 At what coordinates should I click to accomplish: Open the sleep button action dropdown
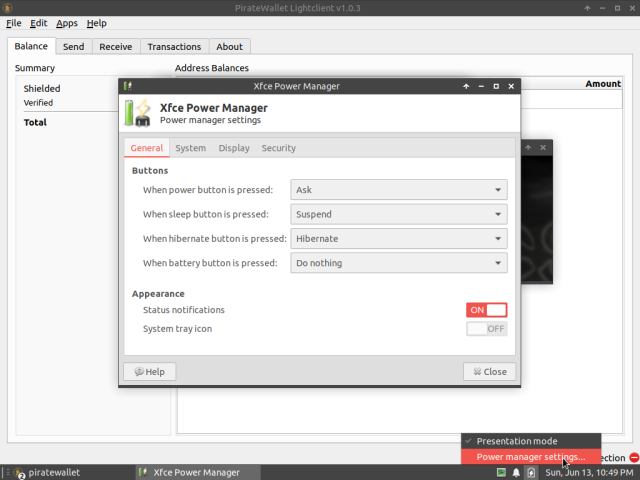(399, 214)
